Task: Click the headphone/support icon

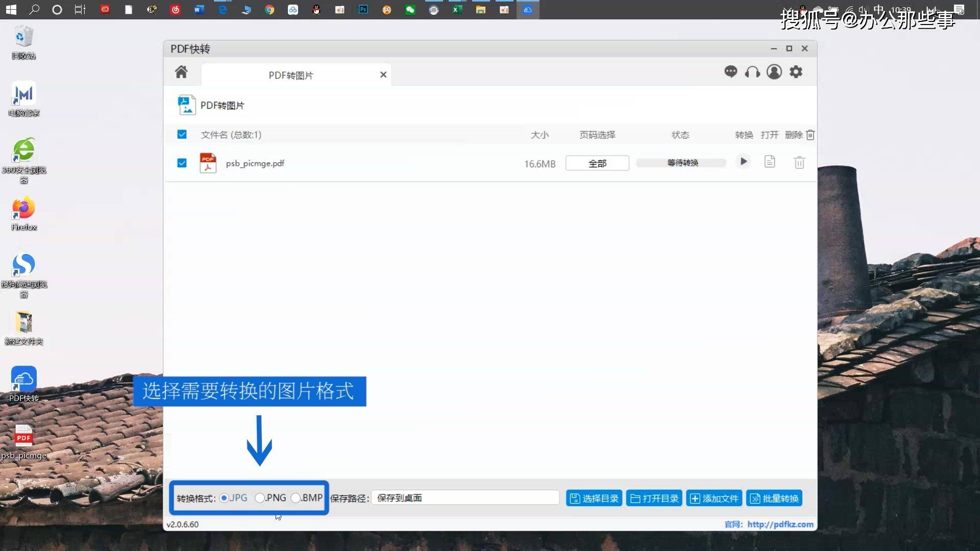Action: 752,72
